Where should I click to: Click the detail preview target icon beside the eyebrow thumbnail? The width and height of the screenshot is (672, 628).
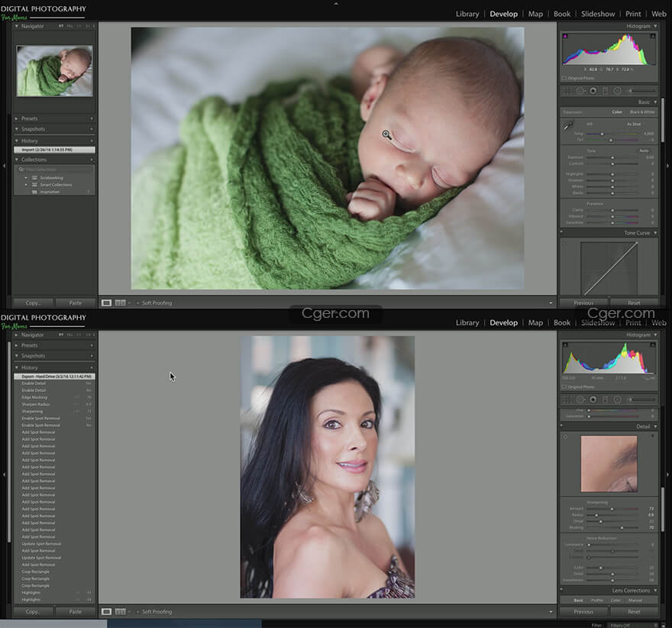tap(565, 437)
